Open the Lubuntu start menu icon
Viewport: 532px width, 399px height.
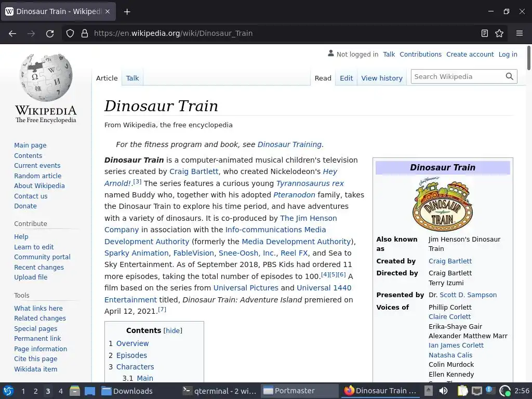pos(8,391)
